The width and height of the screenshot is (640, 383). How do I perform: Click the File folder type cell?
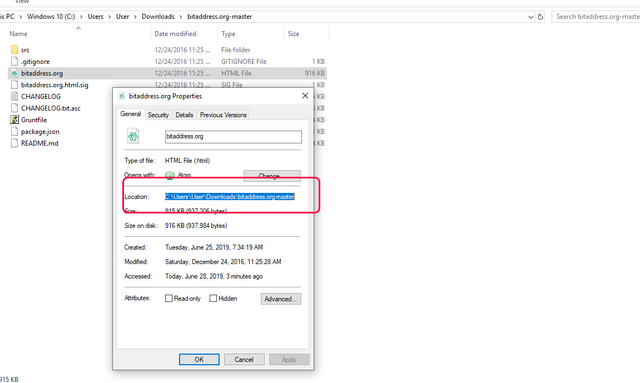pyautogui.click(x=236, y=50)
